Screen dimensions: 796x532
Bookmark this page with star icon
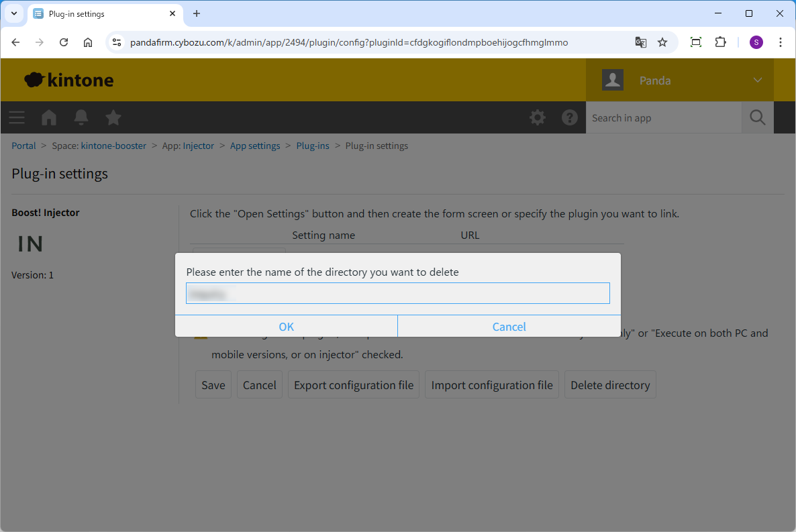662,42
